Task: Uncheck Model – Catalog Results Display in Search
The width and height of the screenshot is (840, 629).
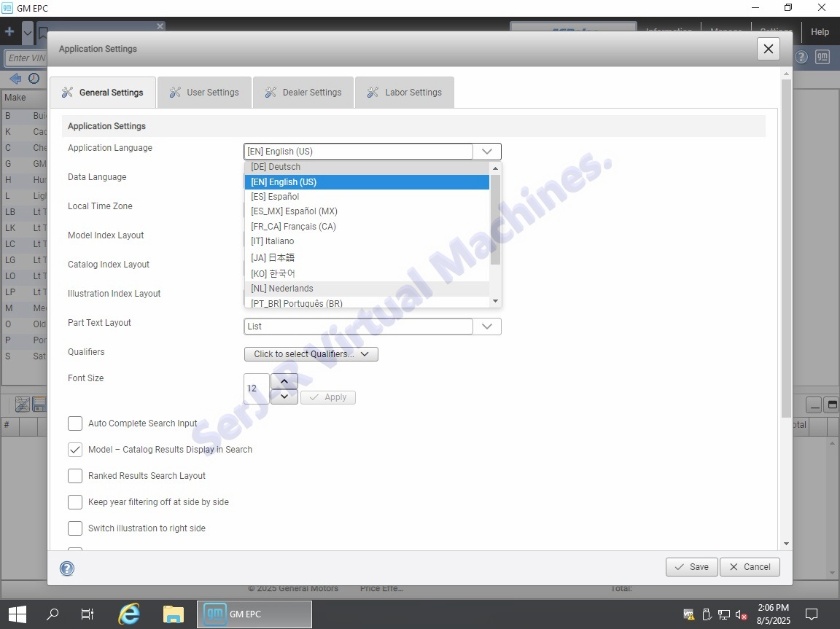Action: (x=75, y=450)
